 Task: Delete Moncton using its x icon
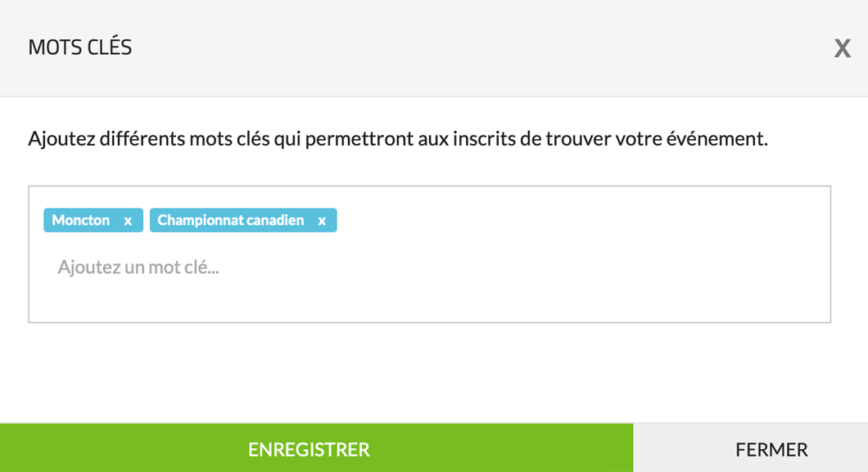(128, 221)
